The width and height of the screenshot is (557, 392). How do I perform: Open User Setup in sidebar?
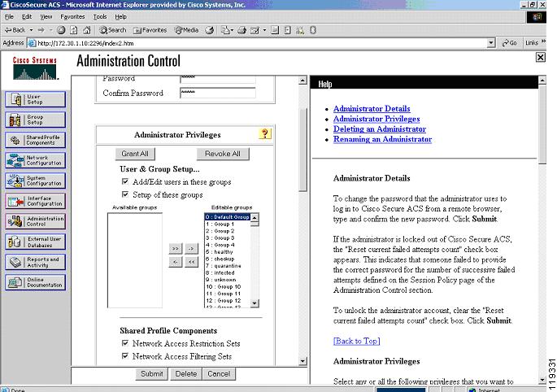[36, 99]
